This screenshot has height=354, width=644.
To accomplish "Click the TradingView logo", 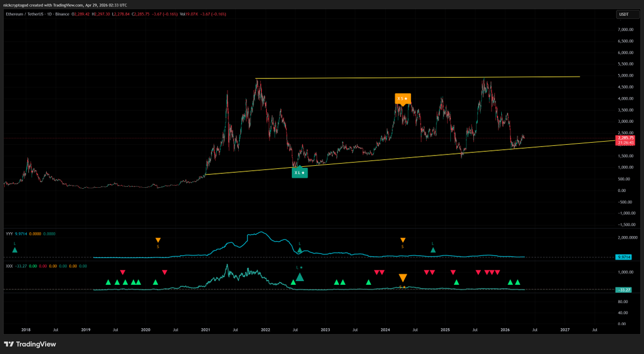I will [30, 344].
